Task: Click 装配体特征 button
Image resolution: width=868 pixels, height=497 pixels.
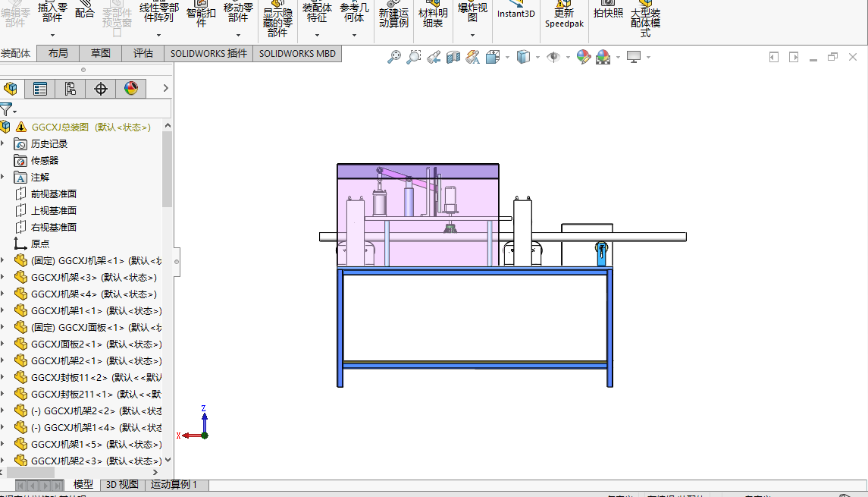Action: coord(317,12)
